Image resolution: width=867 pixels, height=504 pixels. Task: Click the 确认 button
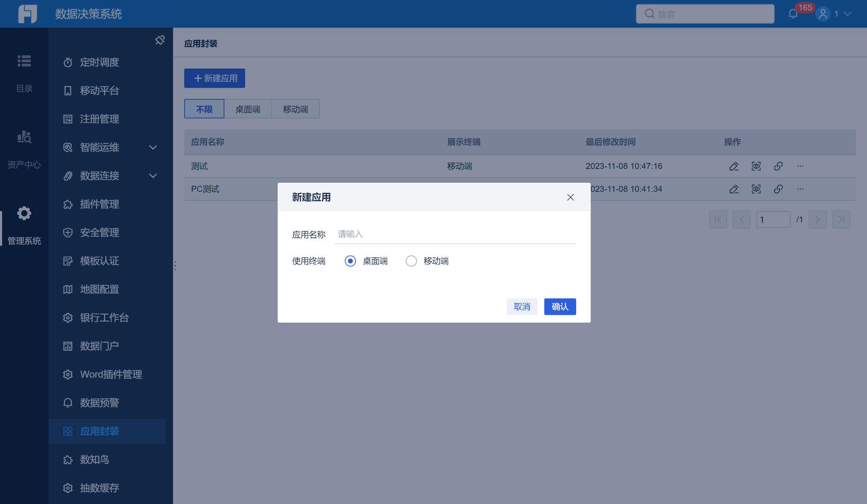tap(560, 307)
